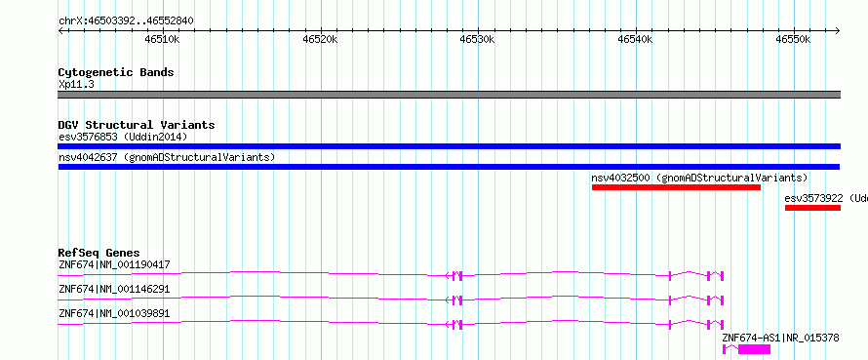The width and height of the screenshot is (868, 360).
Task: Select the large magenta ZNF674-AS1 exon block
Action: click(x=754, y=349)
